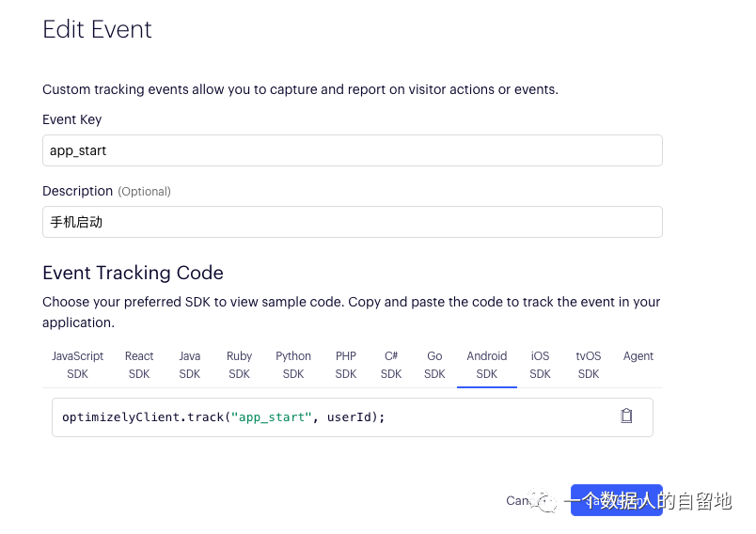Screen dimensions: 756x534
Task: Click the Event Key input field
Action: (352, 150)
